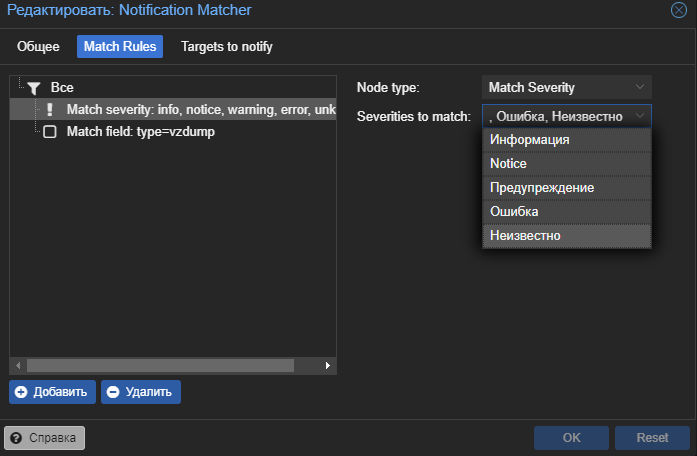Screen dimensions: 697x456
Task: Switch to the Общее tab
Action: pos(39,47)
